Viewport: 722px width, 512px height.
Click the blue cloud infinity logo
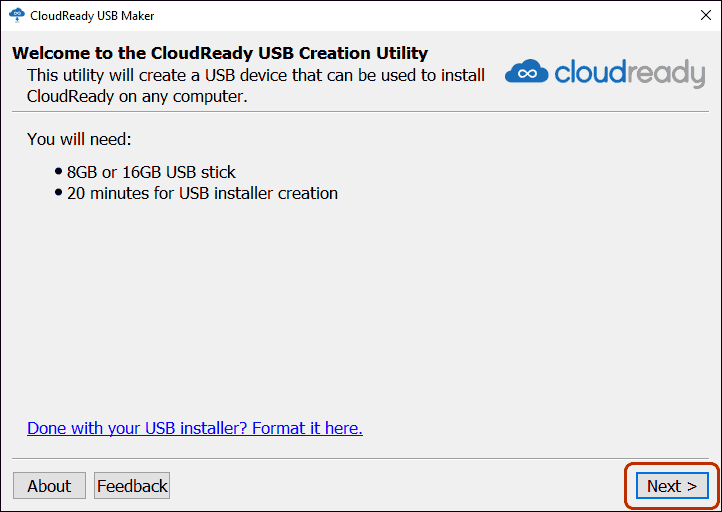pos(527,72)
